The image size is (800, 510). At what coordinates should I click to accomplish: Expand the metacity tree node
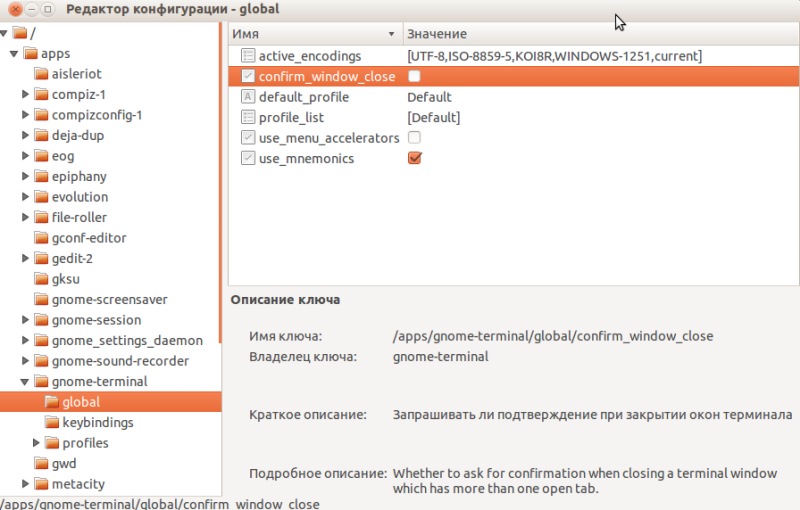25,483
